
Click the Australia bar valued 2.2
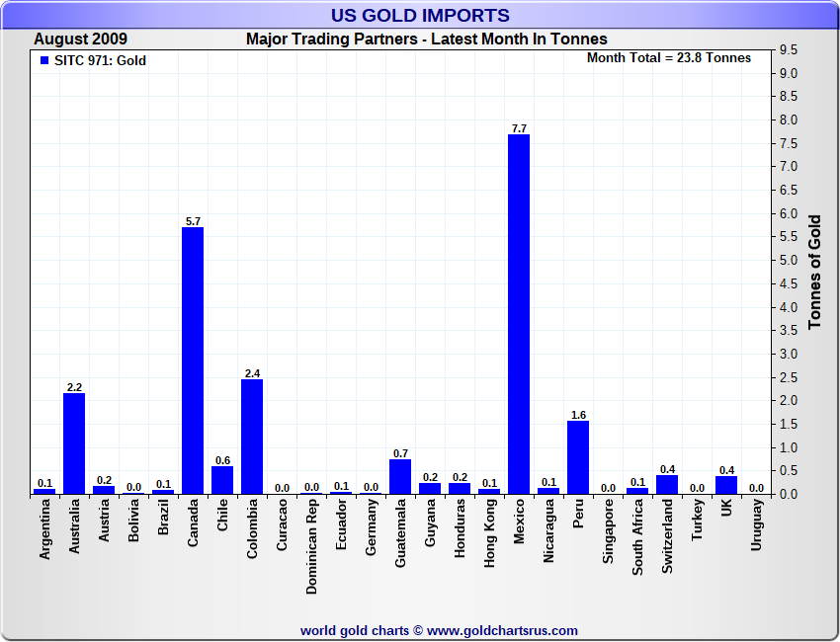pyautogui.click(x=74, y=443)
